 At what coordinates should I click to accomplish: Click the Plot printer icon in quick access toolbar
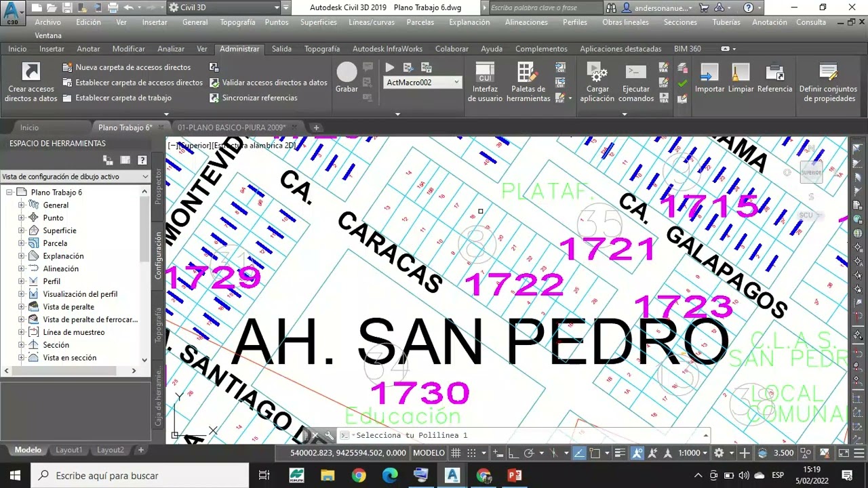tap(112, 7)
